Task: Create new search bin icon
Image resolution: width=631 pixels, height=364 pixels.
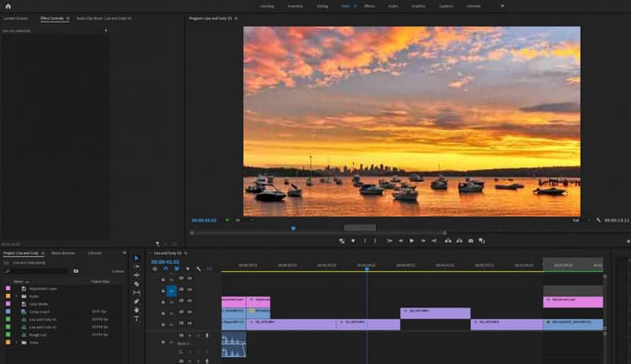Action: click(x=76, y=271)
